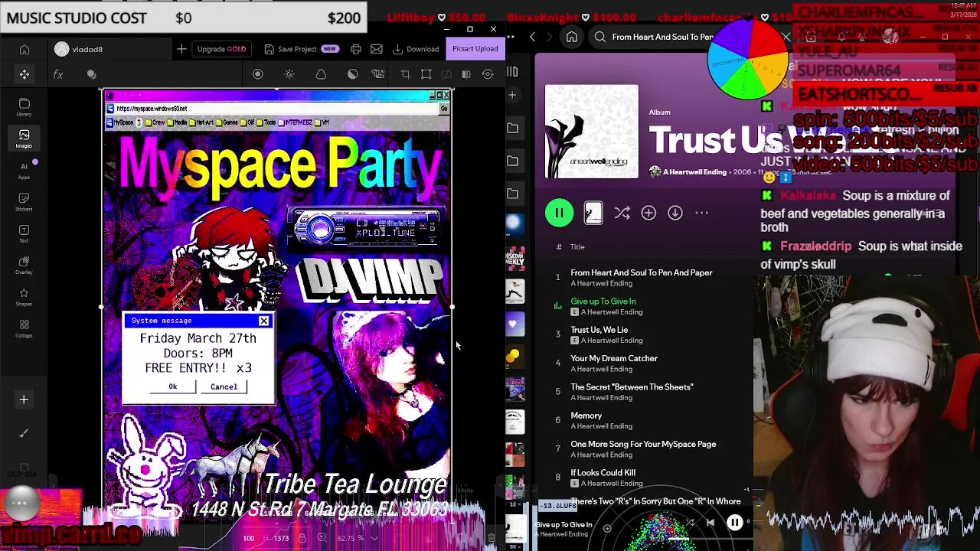Open the Text tool panel

[x=24, y=233]
